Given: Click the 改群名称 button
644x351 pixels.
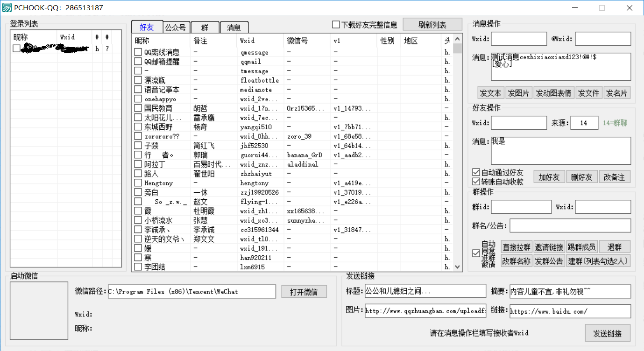Looking at the screenshot, I should pos(517,261).
